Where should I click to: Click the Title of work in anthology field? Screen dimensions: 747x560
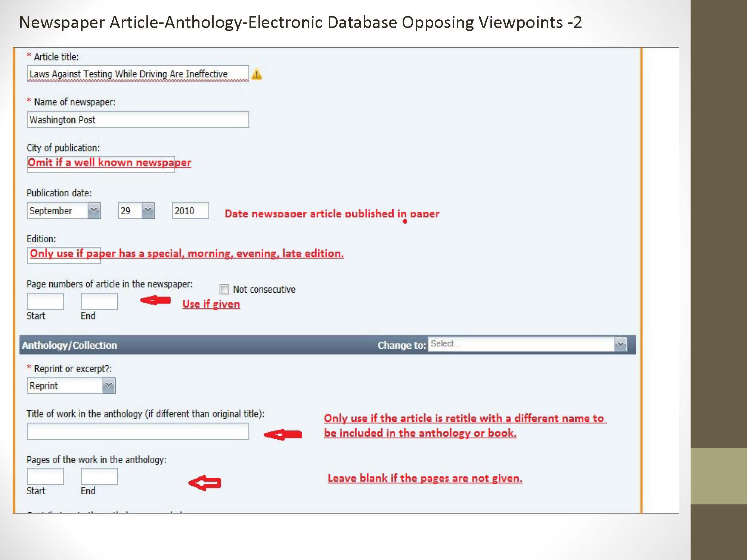[137, 431]
